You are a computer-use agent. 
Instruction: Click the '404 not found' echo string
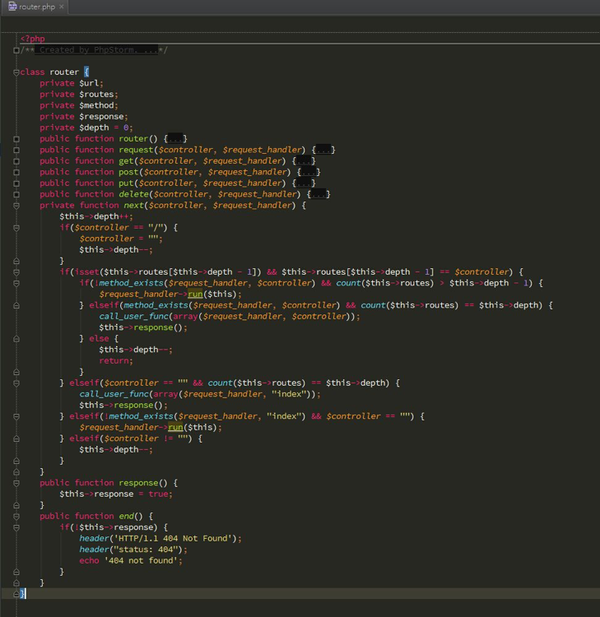click(x=143, y=560)
